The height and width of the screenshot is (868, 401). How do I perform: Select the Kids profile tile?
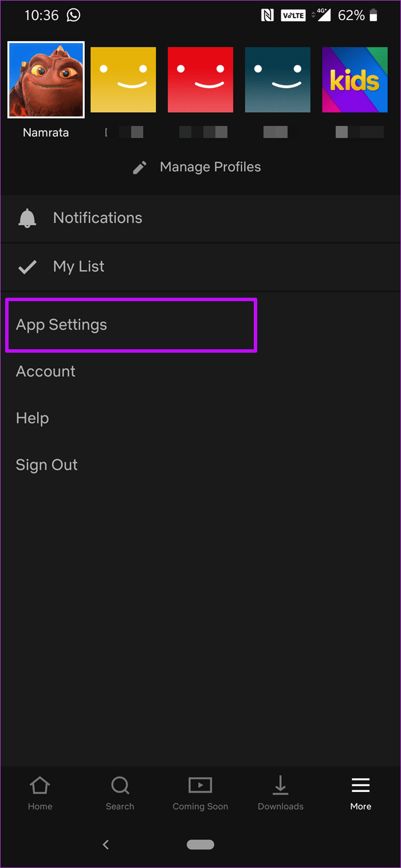tap(355, 80)
